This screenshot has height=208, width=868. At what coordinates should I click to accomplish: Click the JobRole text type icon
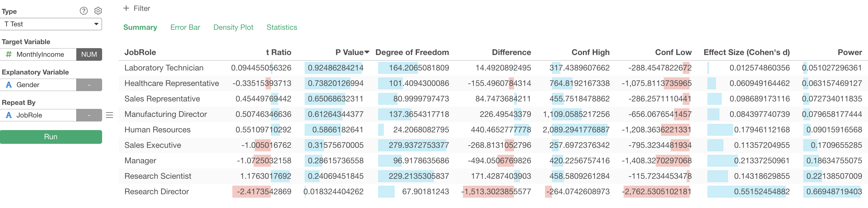[9, 115]
